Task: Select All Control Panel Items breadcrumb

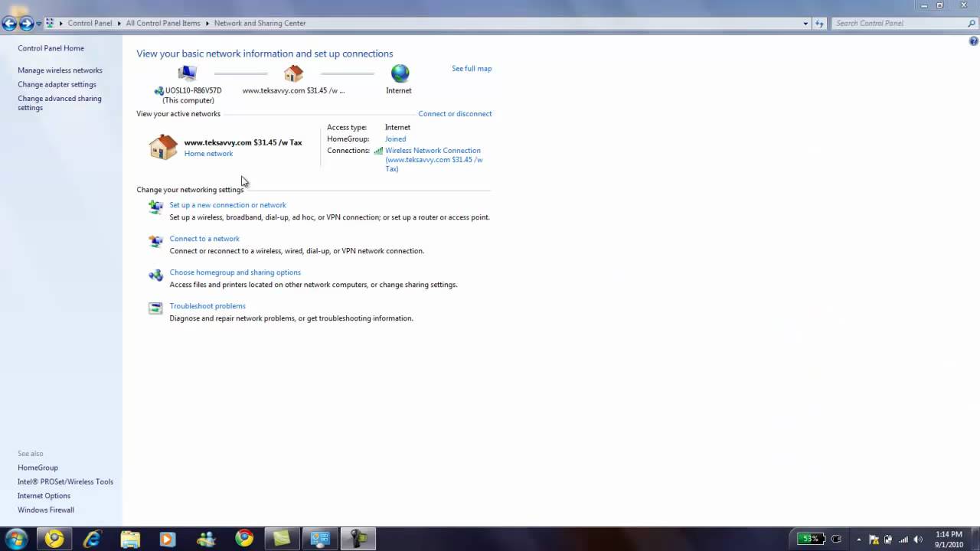Action: (163, 23)
